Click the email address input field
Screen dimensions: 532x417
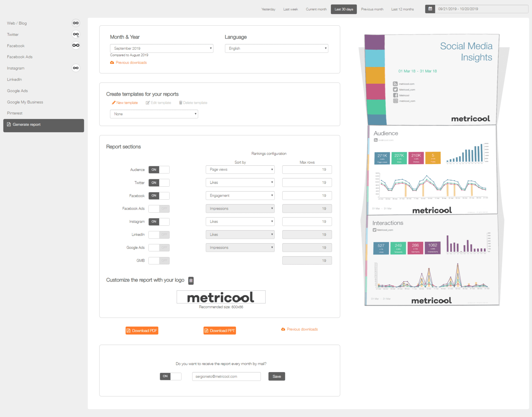(226, 376)
